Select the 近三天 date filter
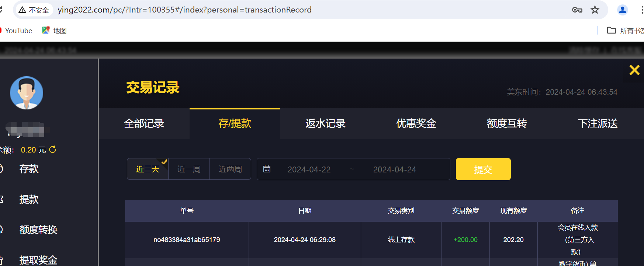This screenshot has width=644, height=266. point(148,169)
